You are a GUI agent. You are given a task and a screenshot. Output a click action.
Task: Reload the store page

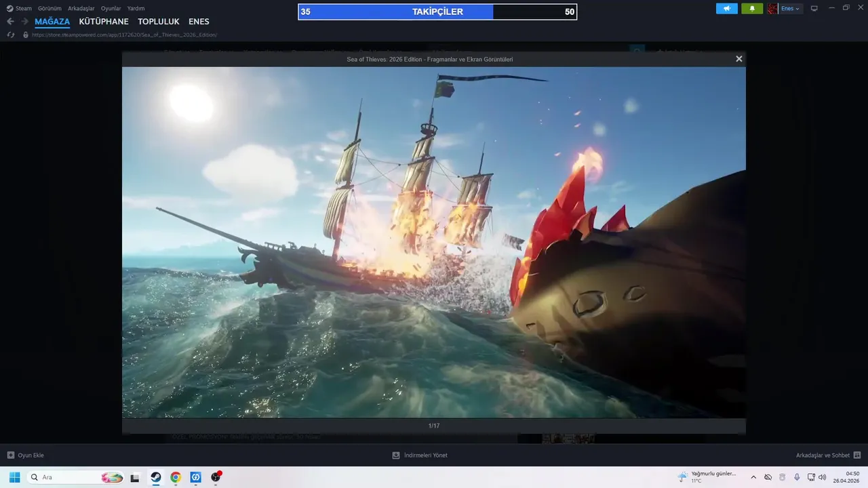tap(11, 35)
